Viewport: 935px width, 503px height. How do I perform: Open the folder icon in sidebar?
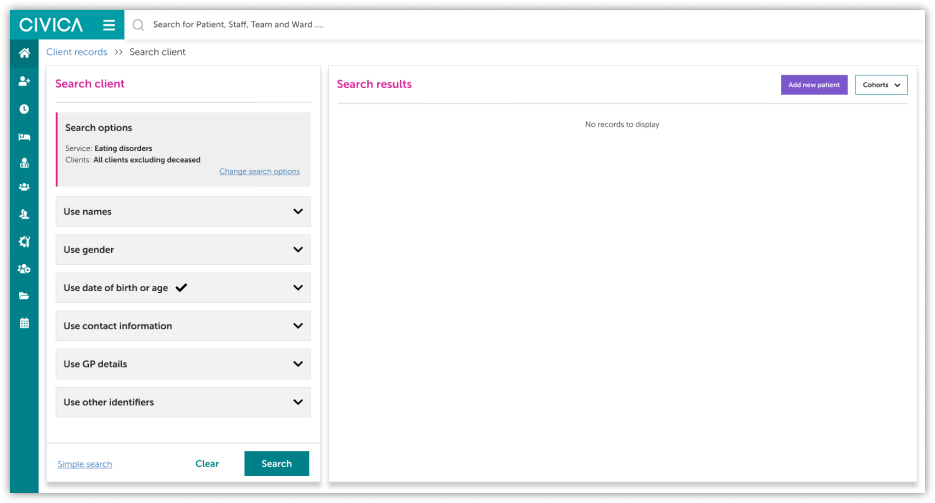(x=24, y=296)
